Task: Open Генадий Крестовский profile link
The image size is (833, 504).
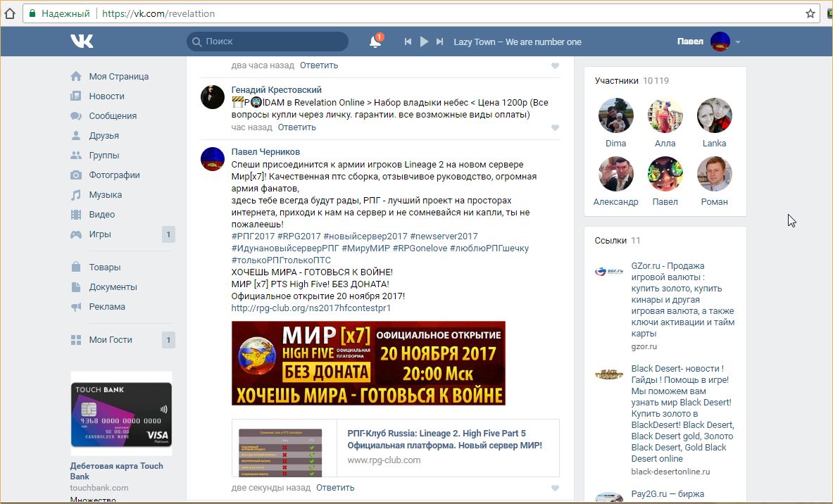Action: 276,90
